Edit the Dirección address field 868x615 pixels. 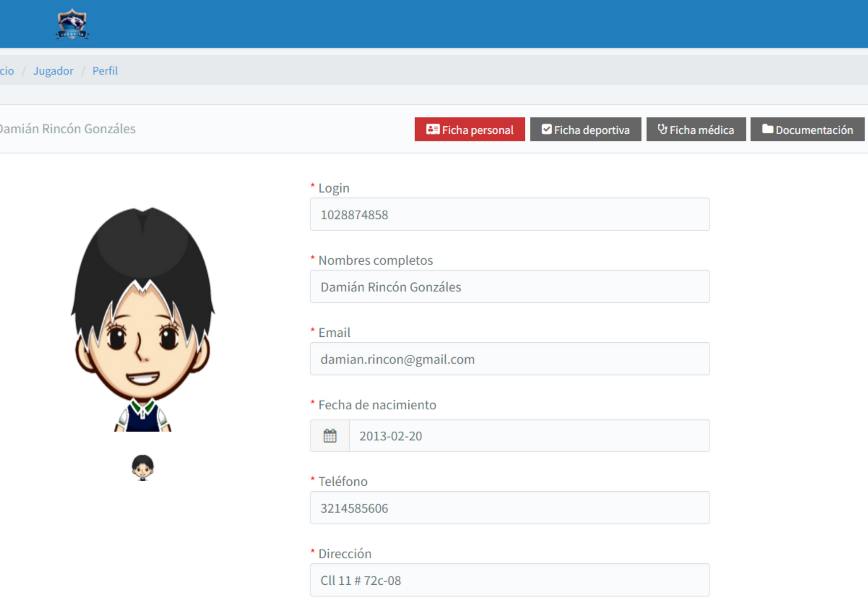point(510,580)
